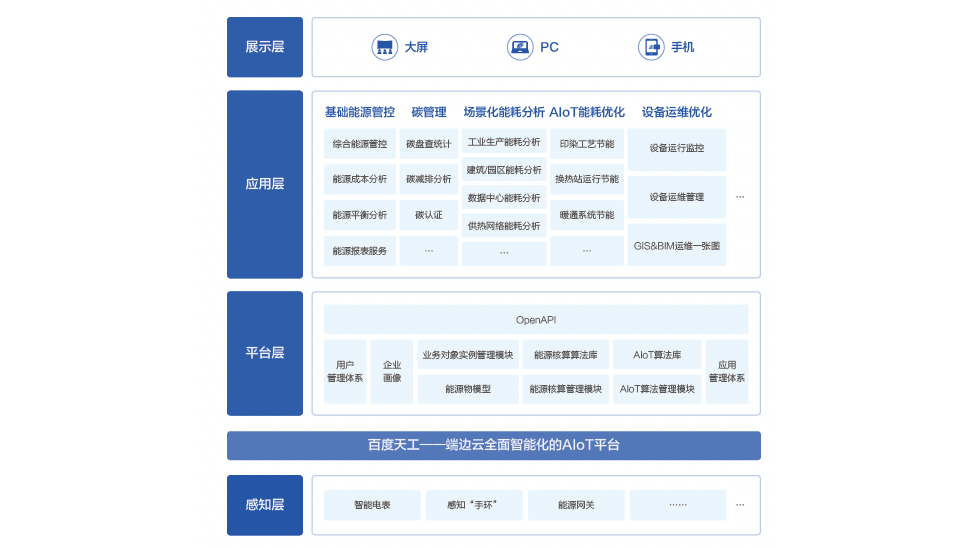974x548 pixels.
Task: Click the OpenAPI bar
Action: pos(536,320)
